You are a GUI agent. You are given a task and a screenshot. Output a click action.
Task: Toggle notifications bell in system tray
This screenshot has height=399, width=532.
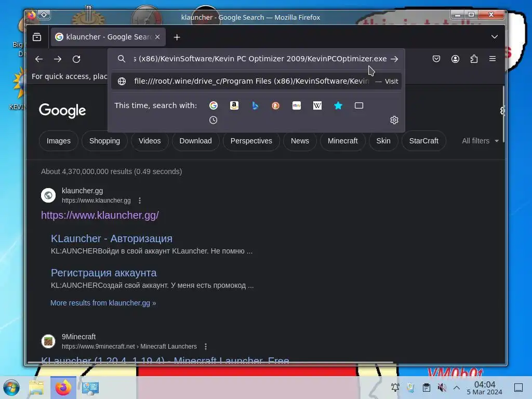click(395, 388)
